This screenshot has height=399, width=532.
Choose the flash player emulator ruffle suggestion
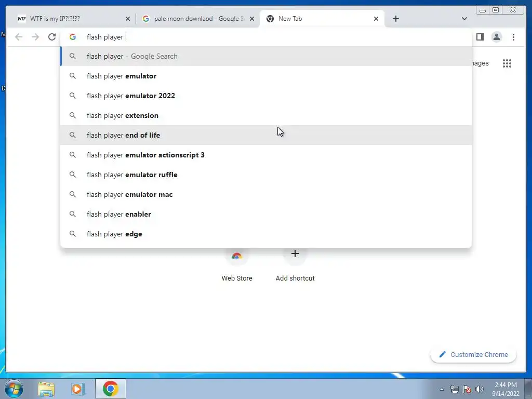coord(266,175)
